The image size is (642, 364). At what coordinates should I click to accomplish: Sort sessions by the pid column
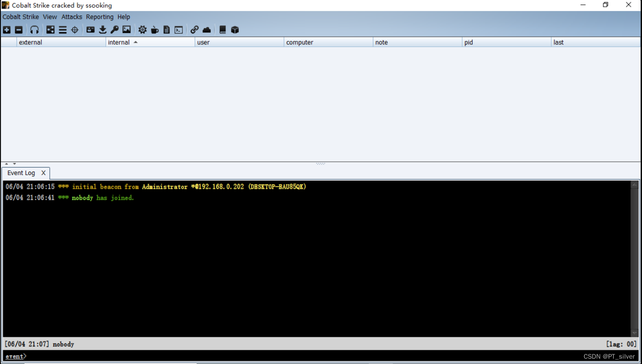click(x=506, y=42)
